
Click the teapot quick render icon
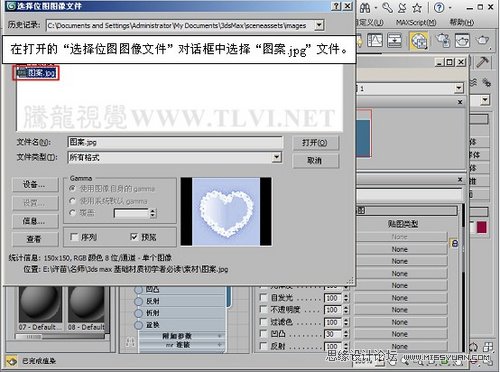(x=483, y=41)
